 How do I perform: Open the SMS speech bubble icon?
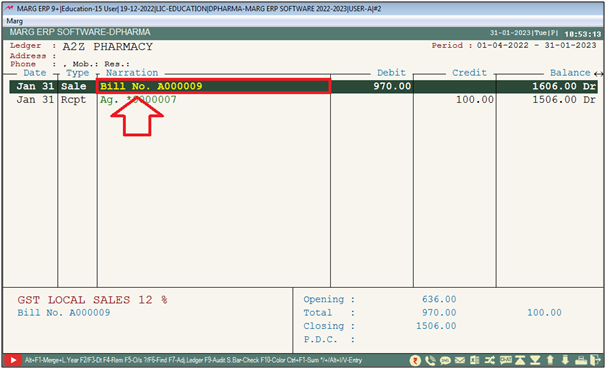coord(445,360)
